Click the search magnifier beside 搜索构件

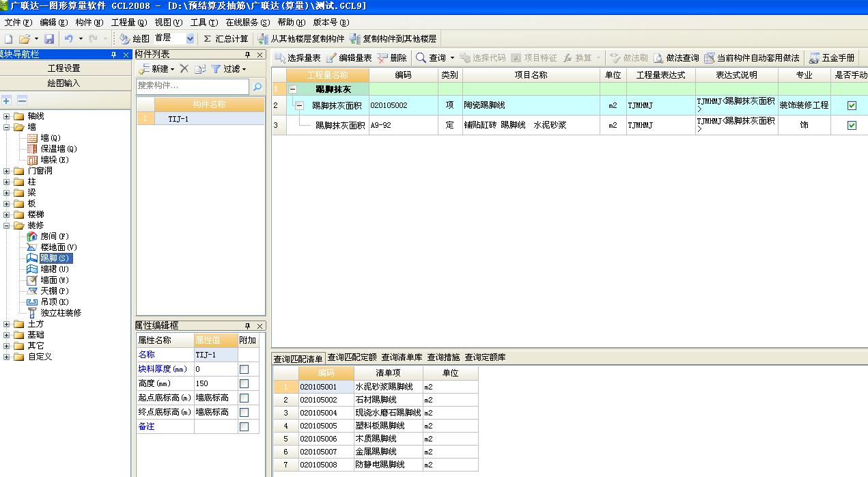(x=257, y=86)
